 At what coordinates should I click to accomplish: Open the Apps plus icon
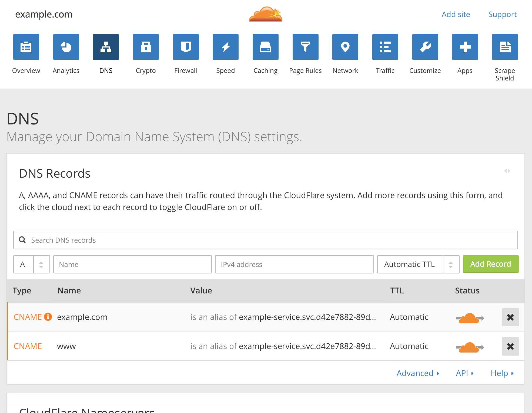tap(465, 47)
